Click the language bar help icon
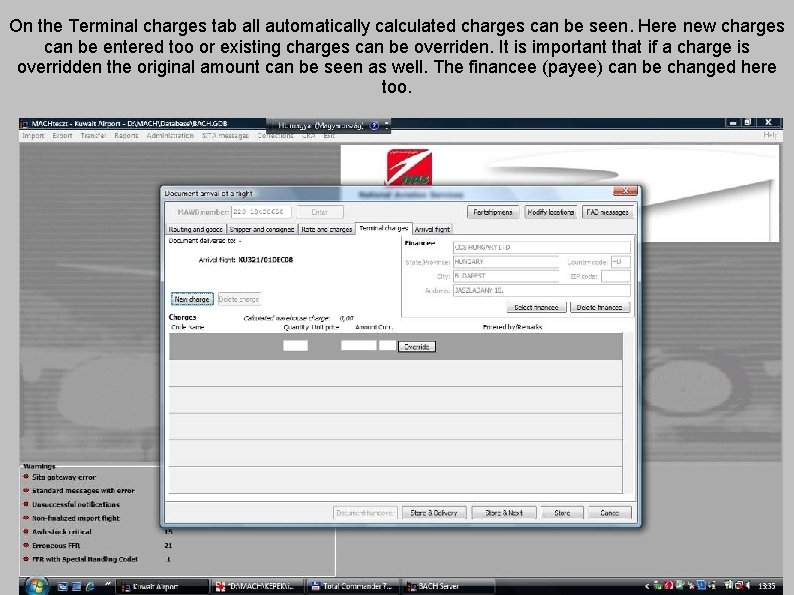The width and height of the screenshot is (794, 595). tap(374, 125)
